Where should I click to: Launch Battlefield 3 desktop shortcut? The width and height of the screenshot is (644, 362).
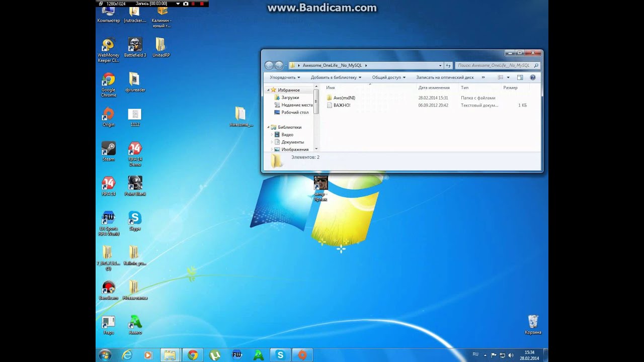pyautogui.click(x=135, y=48)
